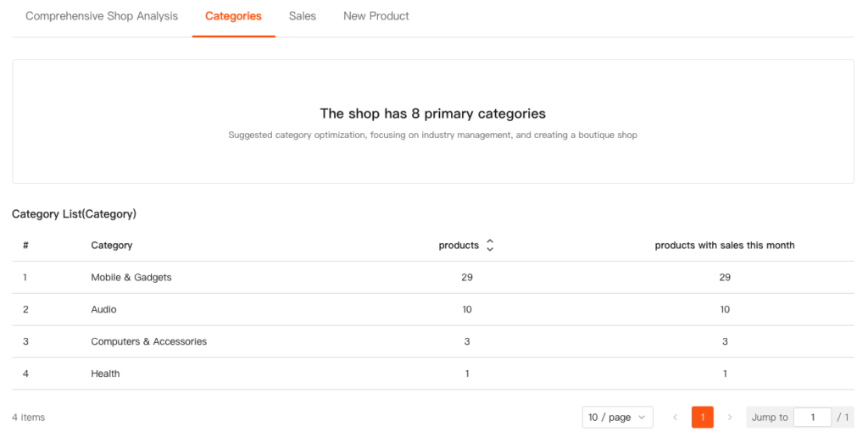The height and width of the screenshot is (437, 868).
Task: Select the Health category row
Action: pos(106,374)
